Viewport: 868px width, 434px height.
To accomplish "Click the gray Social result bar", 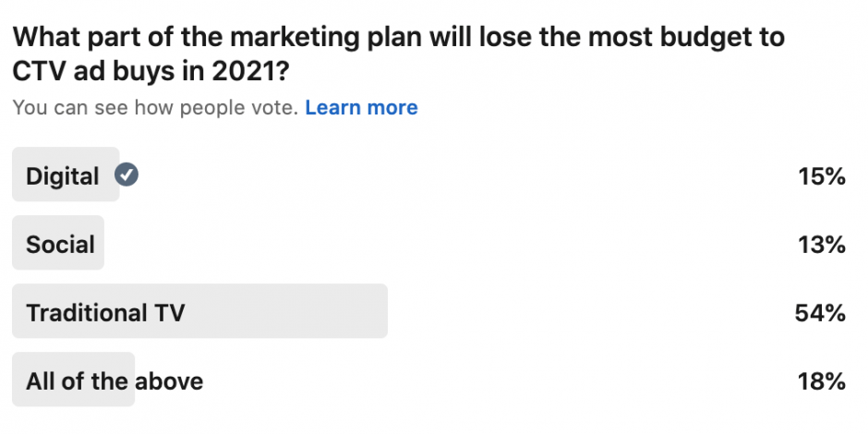I will coord(58,243).
